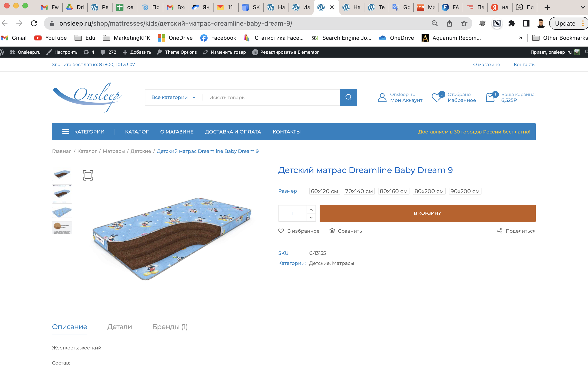Open КАТАЛОГ in the main menu
Screen dimensions: 588x373
click(137, 132)
